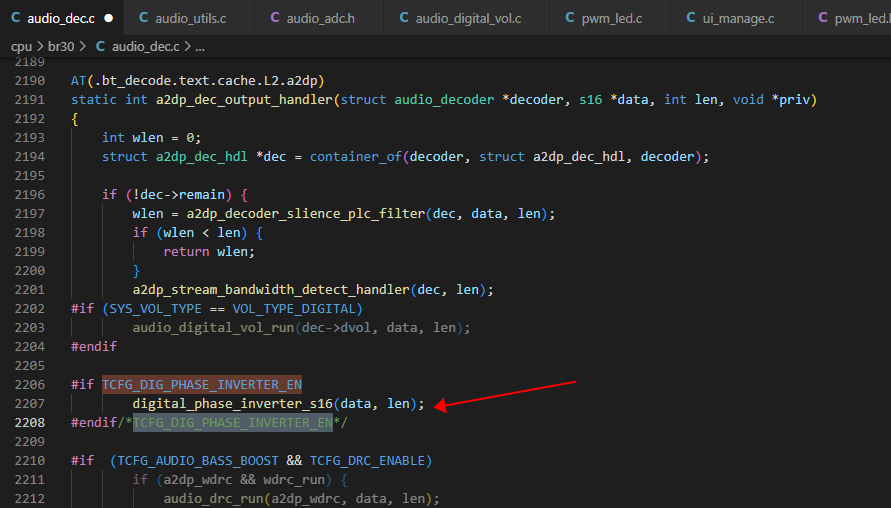Click 'return wlen;' statement
The image size is (891, 508).
coord(209,252)
